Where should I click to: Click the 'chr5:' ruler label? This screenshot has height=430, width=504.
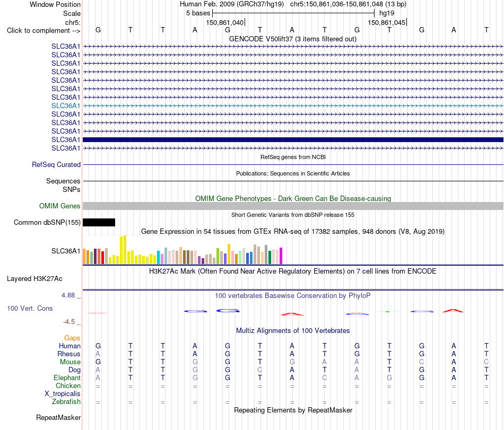[x=73, y=22]
